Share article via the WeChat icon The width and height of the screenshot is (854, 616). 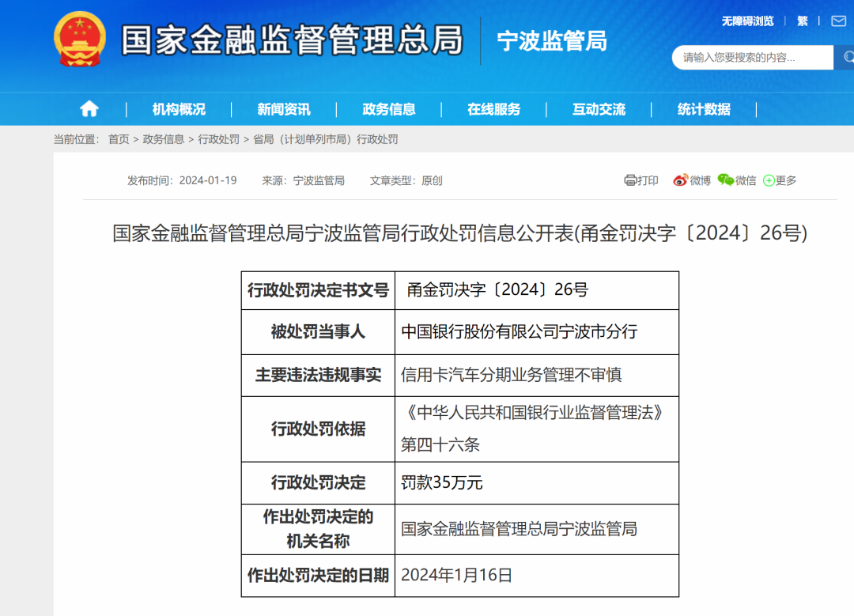(726, 180)
